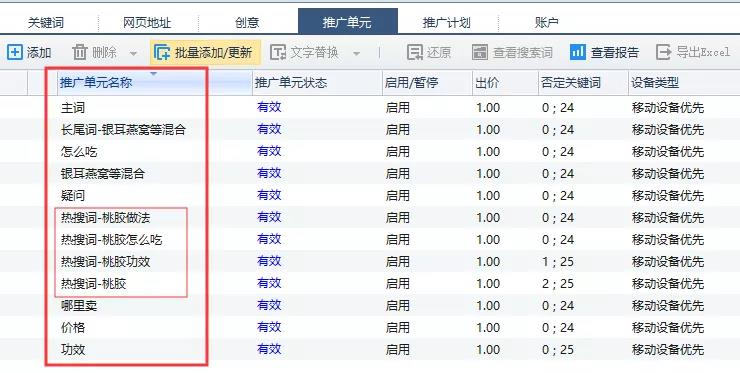Viewport: 740px width, 373px height.
Task: Click the 导出Excel icon
Action: (664, 52)
